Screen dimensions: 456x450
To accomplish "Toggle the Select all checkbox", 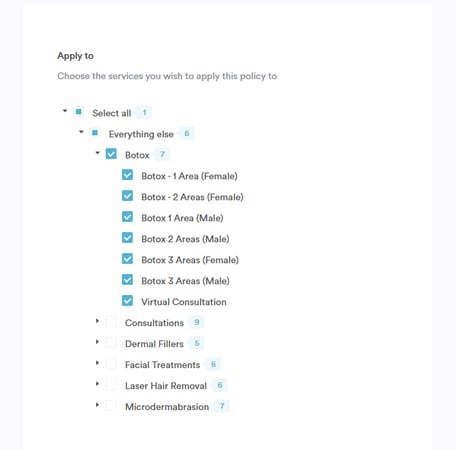I will [79, 112].
